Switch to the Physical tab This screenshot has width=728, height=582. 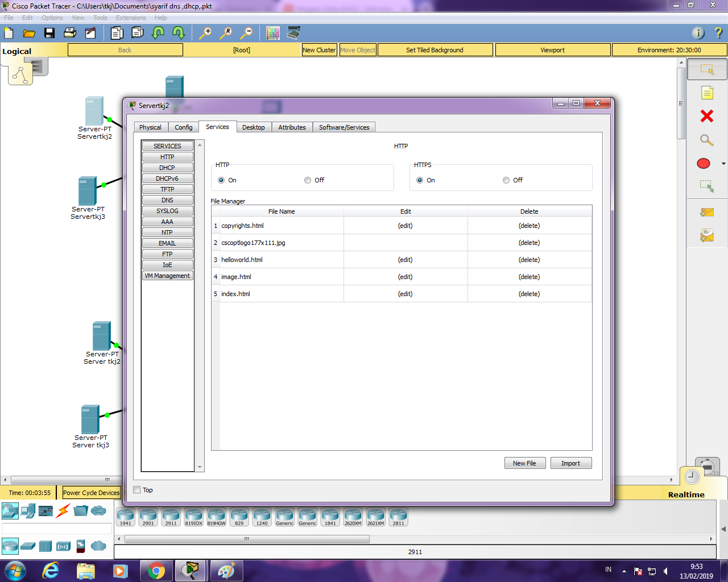150,127
